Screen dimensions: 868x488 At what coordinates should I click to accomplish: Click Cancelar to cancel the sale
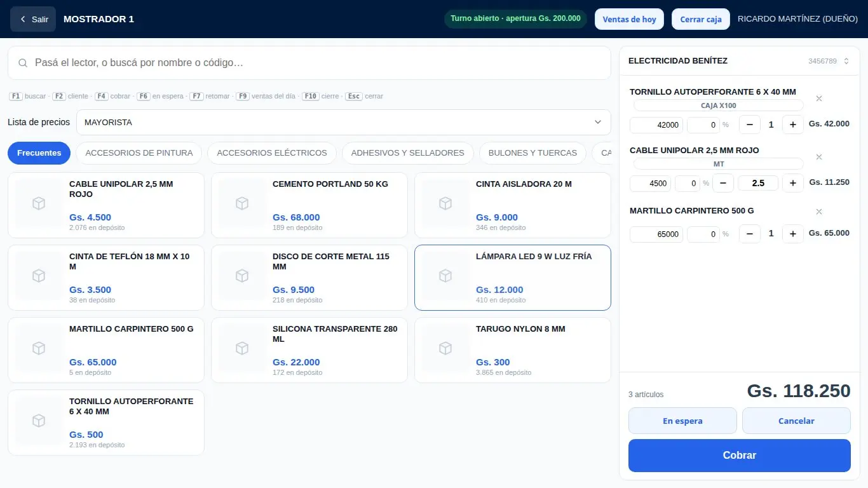[x=796, y=421]
